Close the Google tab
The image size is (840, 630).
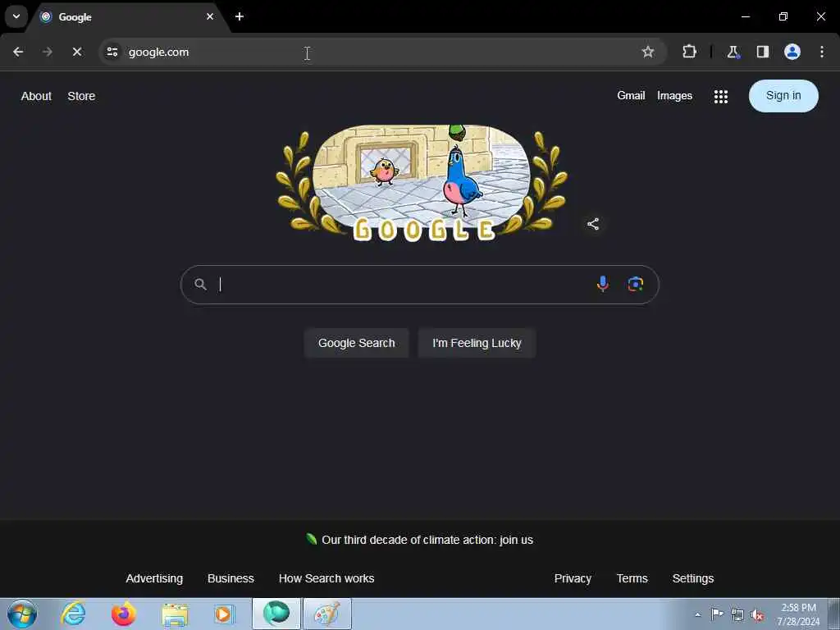(210, 16)
